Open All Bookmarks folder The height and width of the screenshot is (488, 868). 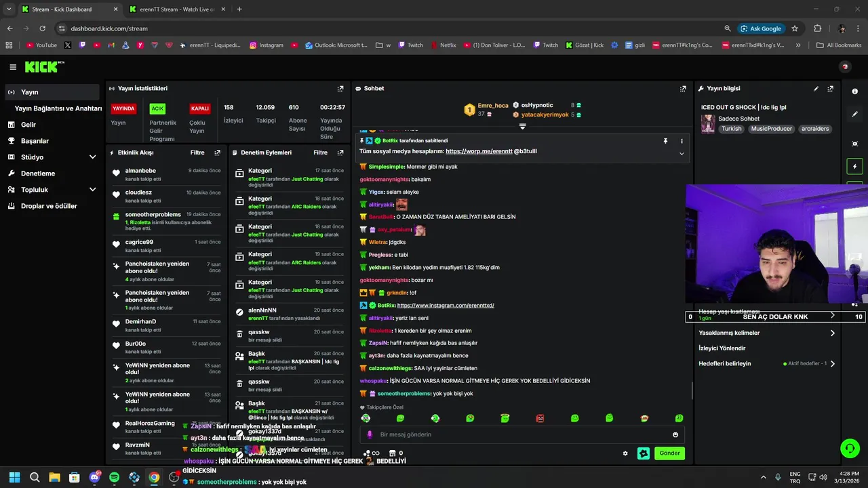(839, 45)
